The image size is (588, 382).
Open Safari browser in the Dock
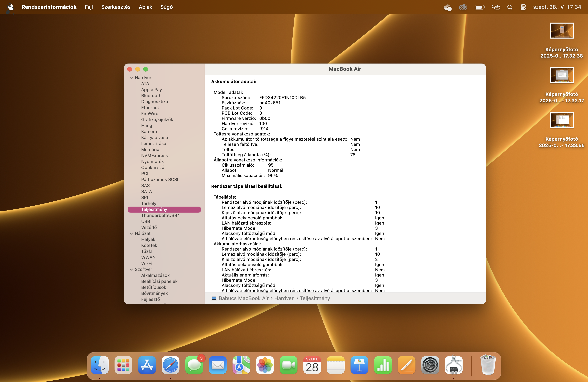(x=170, y=365)
